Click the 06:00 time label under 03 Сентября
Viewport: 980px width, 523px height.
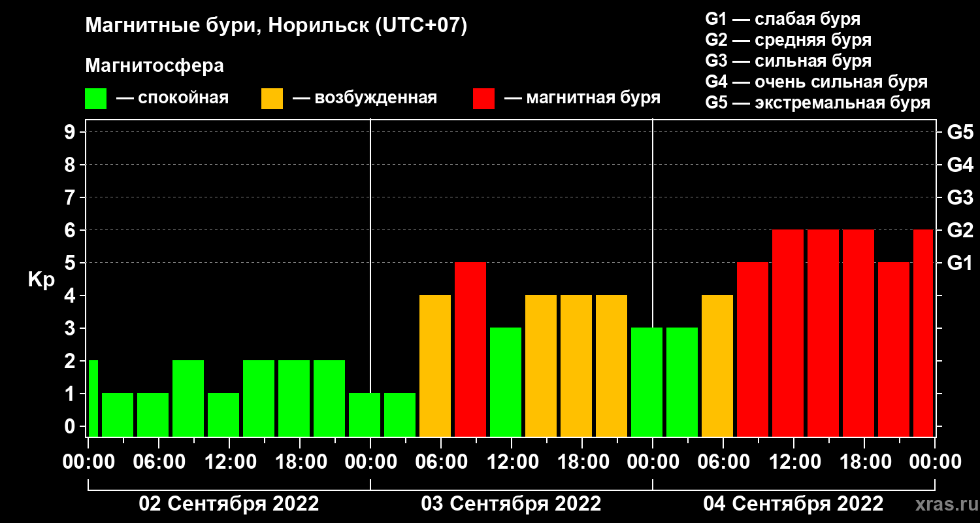441,462
